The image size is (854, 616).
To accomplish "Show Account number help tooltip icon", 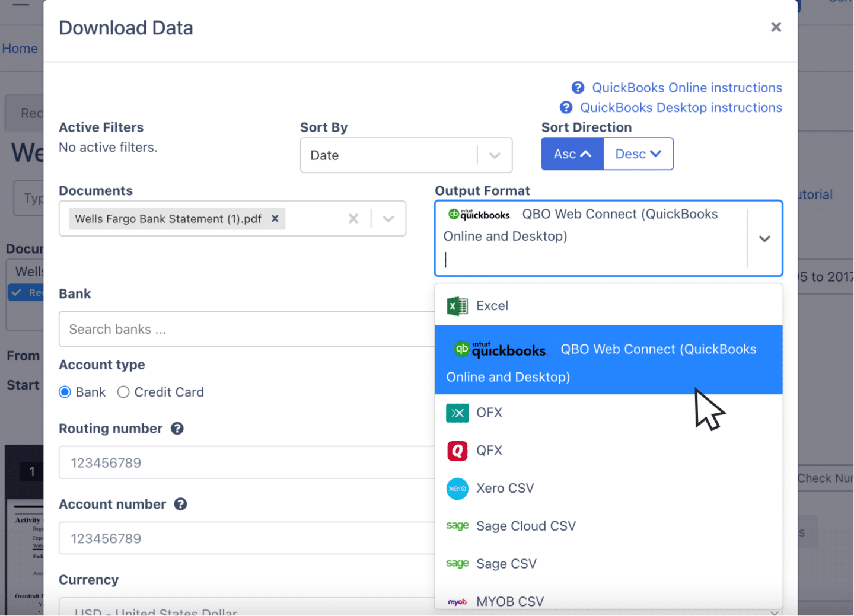I will coord(181,505).
